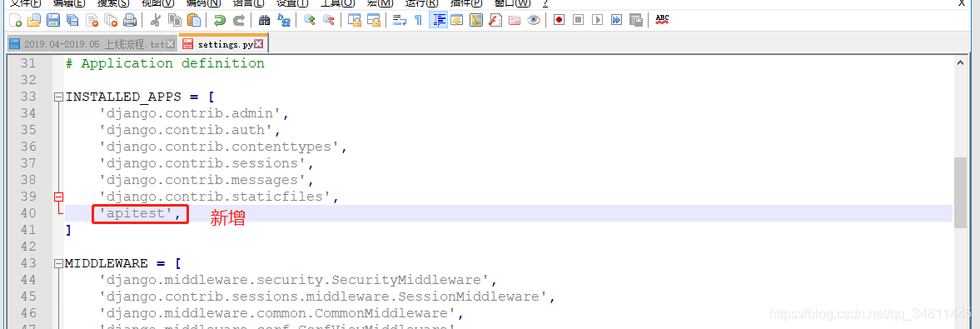
Task: Create a new file with toolbar icon
Action: pos(15,20)
